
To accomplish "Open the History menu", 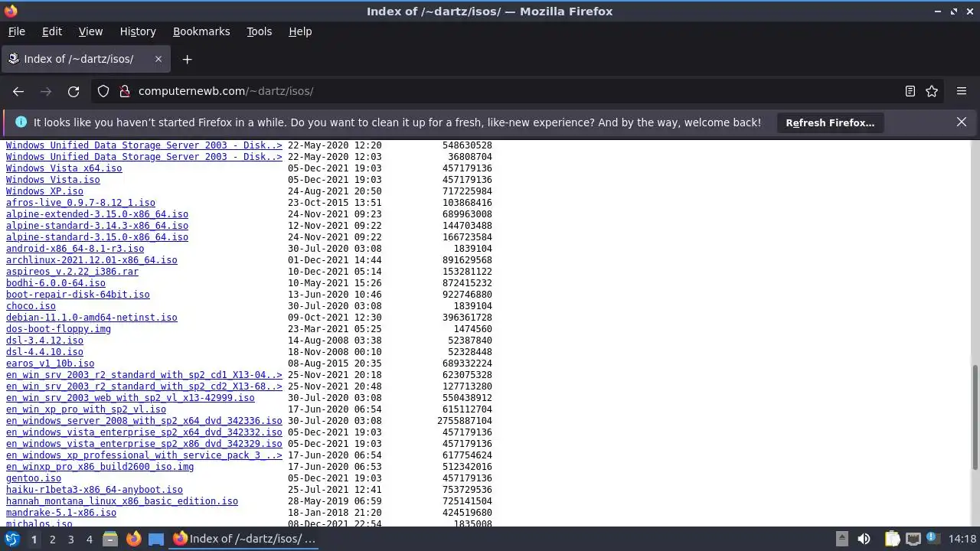I will [138, 31].
